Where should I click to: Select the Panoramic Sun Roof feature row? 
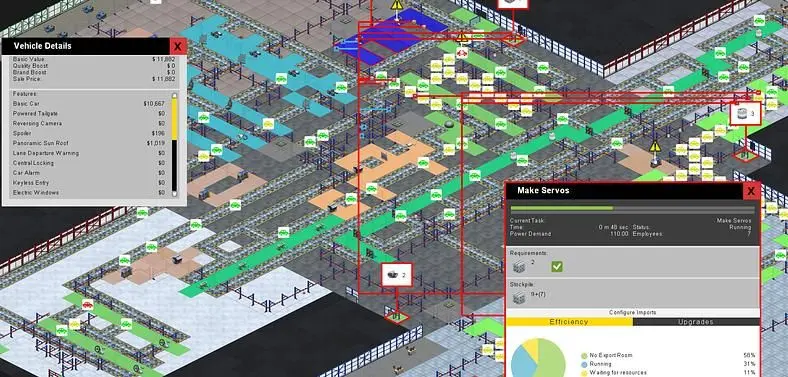pos(89,143)
